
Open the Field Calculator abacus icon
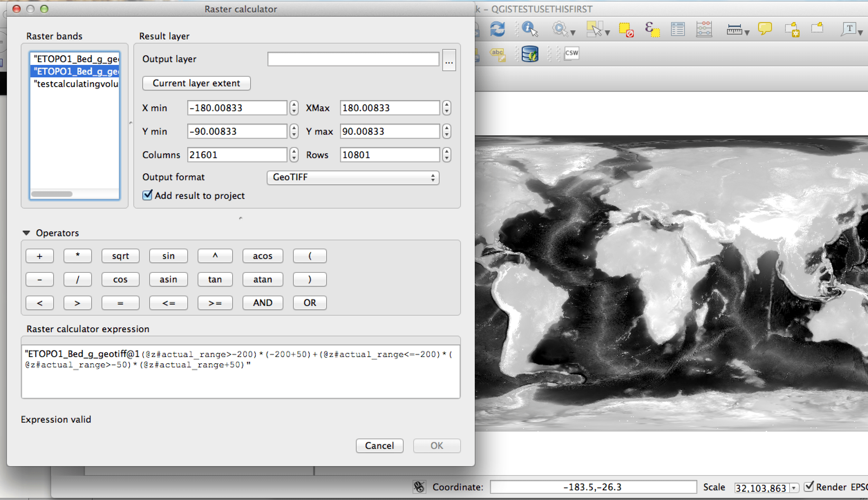tap(704, 29)
